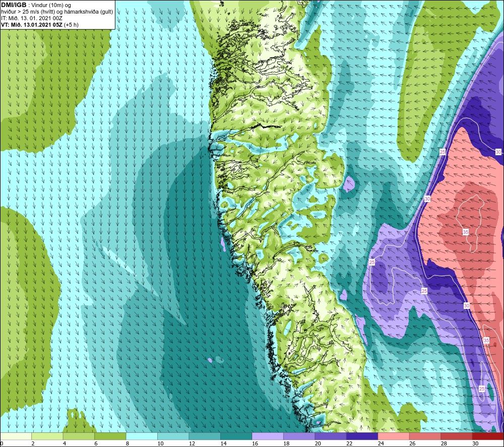This screenshot has height=447, width=504.
Task: Click the legend scale value "22"
Action: (349, 443)
